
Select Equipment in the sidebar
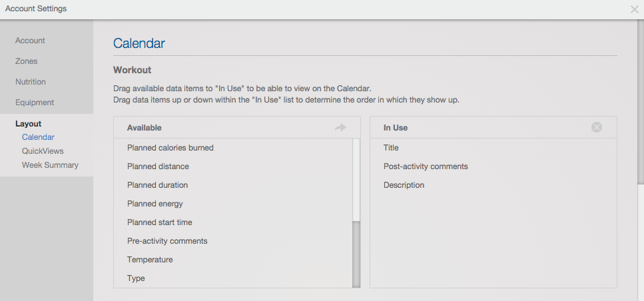(x=35, y=103)
